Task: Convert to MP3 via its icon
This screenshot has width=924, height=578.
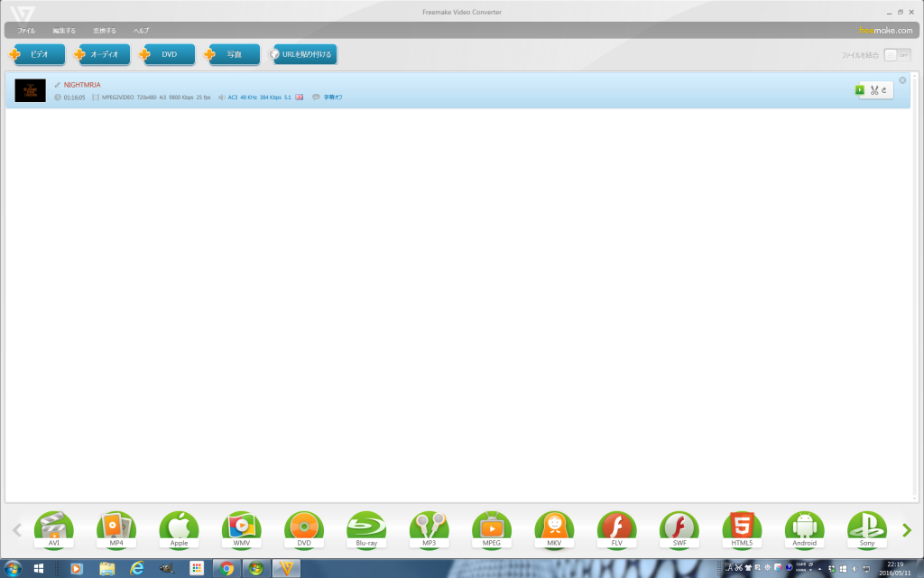Action: (429, 527)
